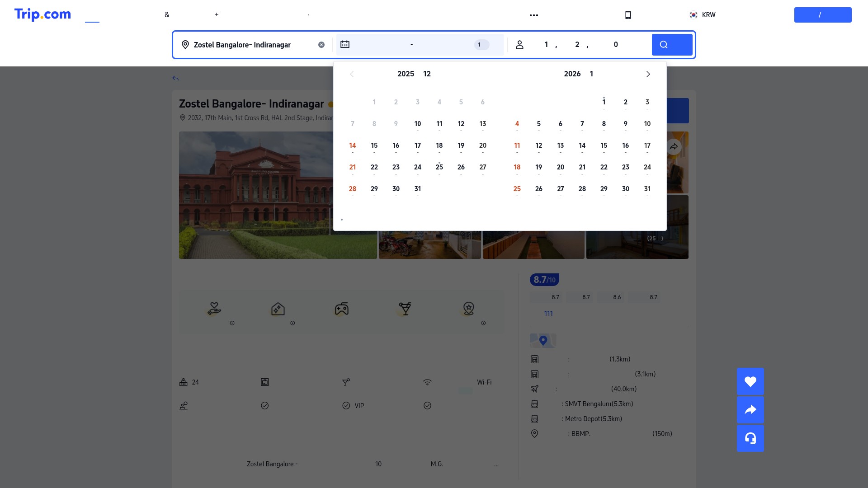Open the mobile app icon in header
This screenshot has width=868, height=488.
[628, 15]
